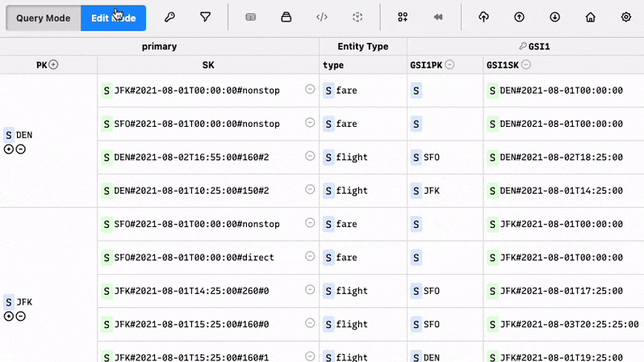Click type value 'flight' in the JFK#...160#0 row
The width and height of the screenshot is (644, 362).
click(352, 324)
